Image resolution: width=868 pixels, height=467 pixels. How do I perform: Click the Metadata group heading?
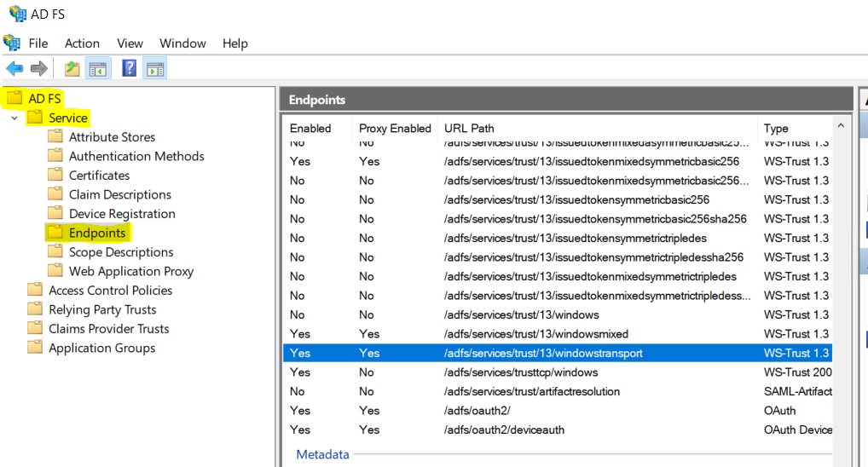coord(323,454)
